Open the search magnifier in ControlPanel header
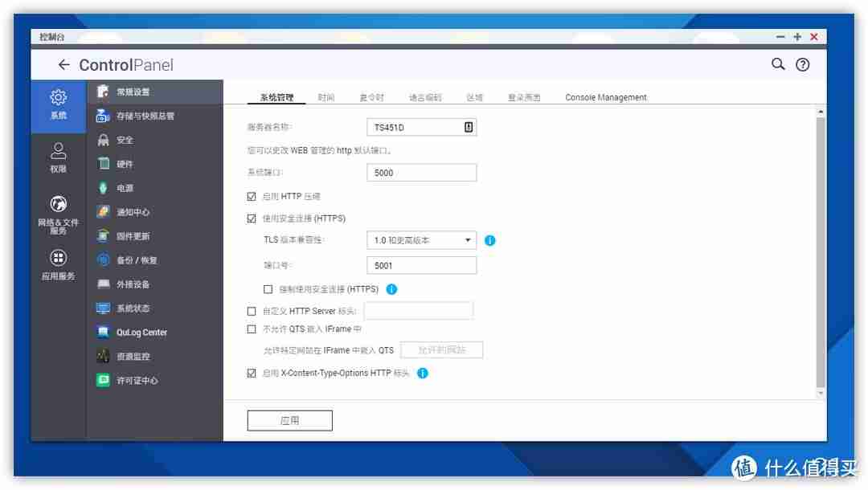This screenshot has height=490, width=868. (778, 64)
